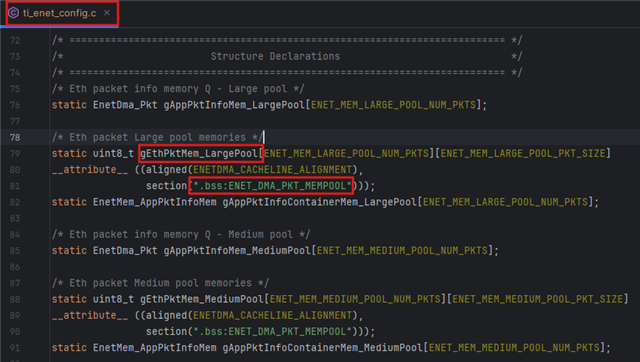Click the gEthPktMem_LargePool variable name

(199, 153)
